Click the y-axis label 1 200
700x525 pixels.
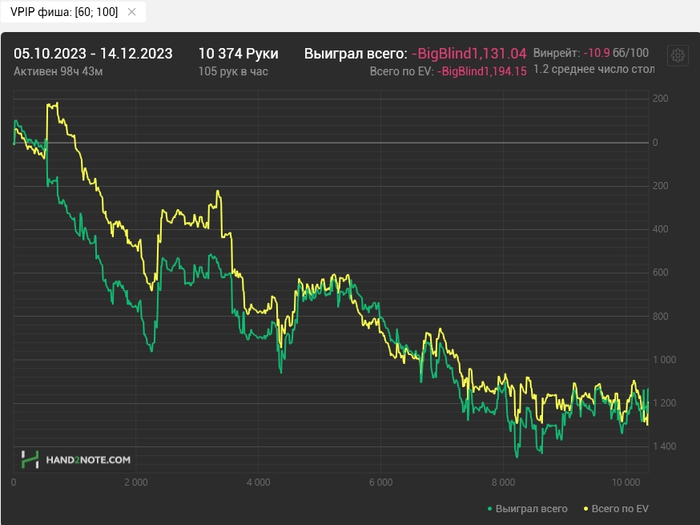(x=664, y=403)
